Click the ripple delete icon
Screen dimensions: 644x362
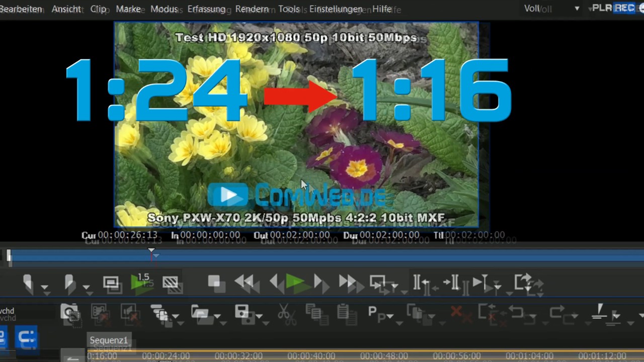pyautogui.click(x=487, y=312)
